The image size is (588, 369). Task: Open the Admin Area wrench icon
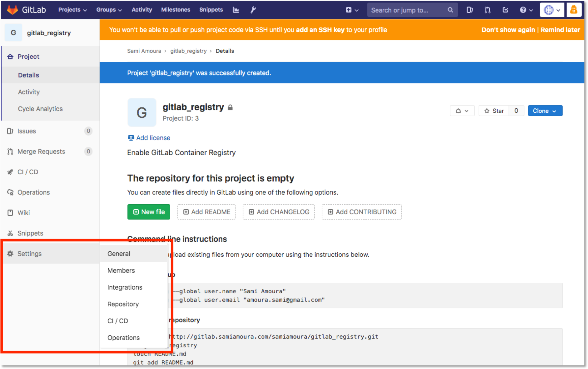point(253,10)
